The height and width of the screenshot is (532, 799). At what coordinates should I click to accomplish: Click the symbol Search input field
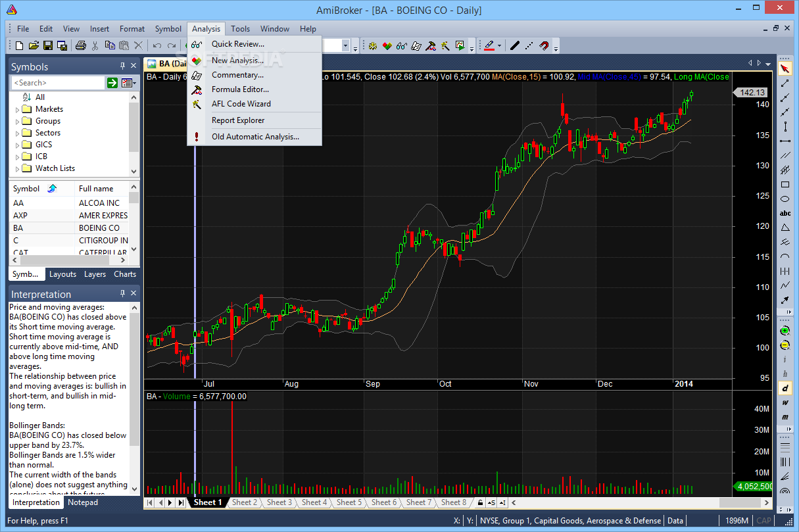tap(58, 83)
